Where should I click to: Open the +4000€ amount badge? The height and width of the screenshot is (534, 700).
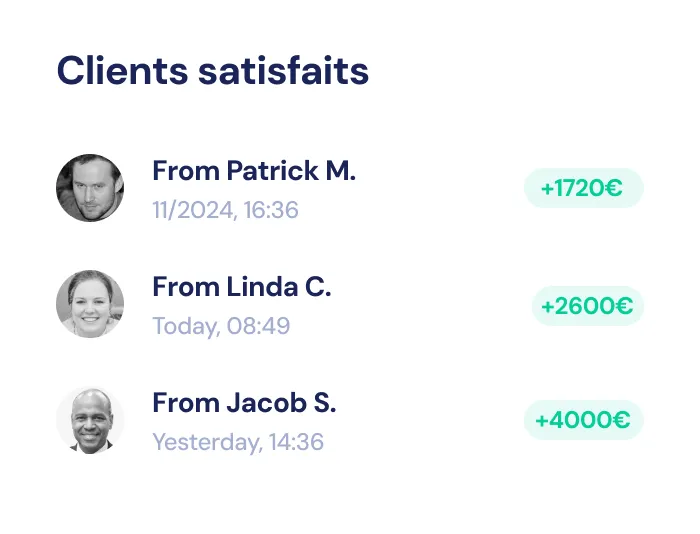[x=583, y=420]
